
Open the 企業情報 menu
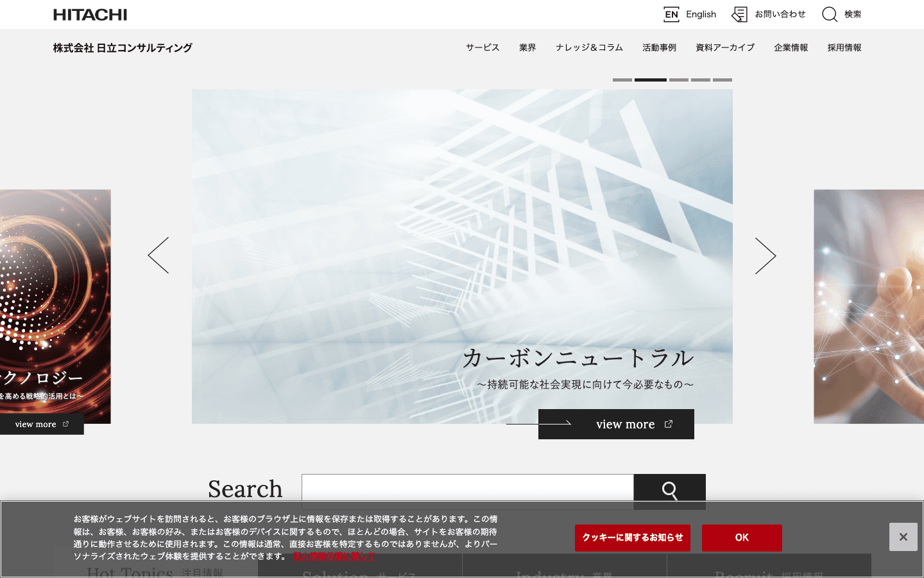[791, 48]
